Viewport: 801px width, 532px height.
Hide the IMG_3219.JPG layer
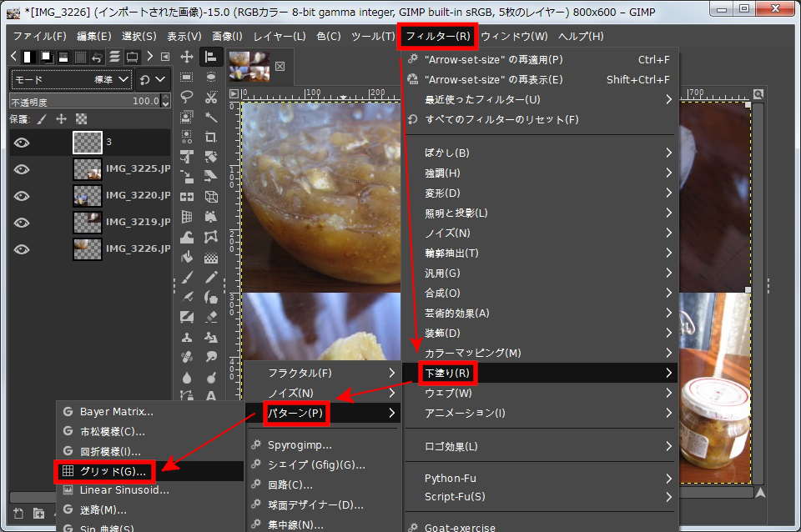(22, 222)
